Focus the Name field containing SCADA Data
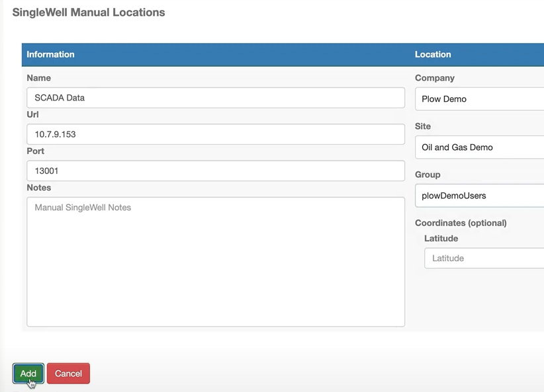 (216, 98)
